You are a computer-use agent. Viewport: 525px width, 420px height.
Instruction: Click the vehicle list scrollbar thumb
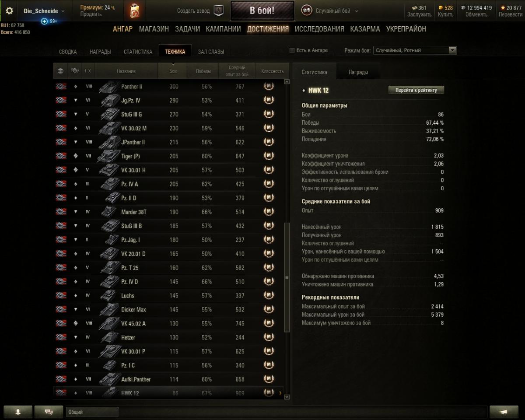click(287, 276)
